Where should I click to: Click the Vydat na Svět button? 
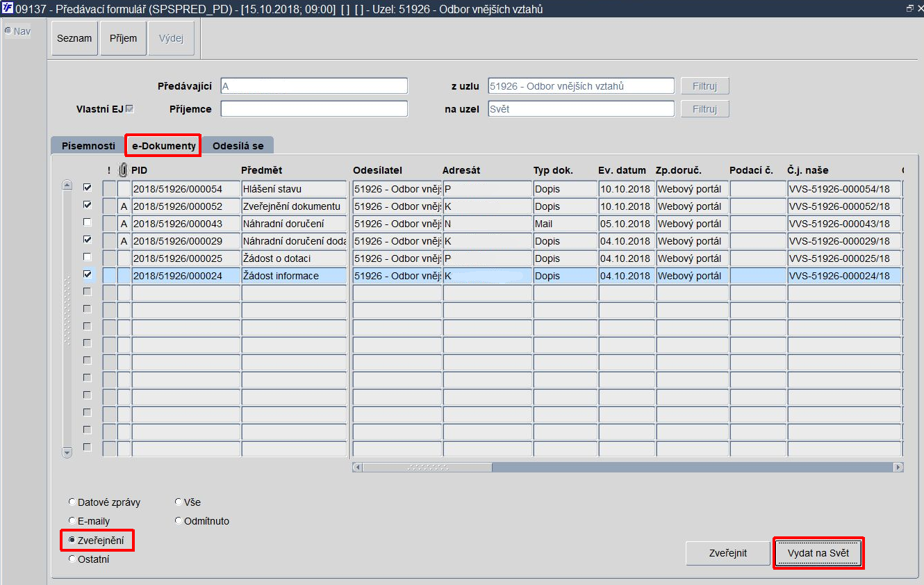point(818,553)
